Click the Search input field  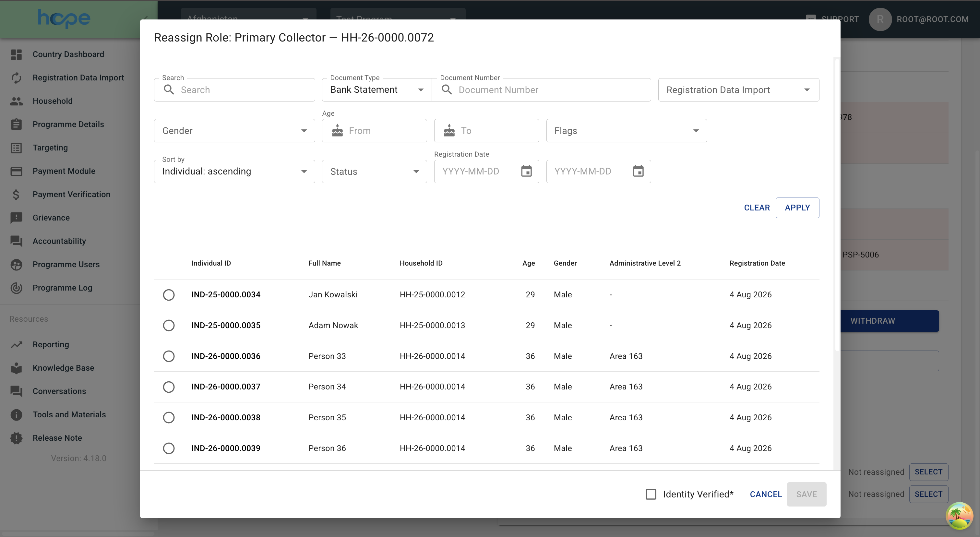234,90
